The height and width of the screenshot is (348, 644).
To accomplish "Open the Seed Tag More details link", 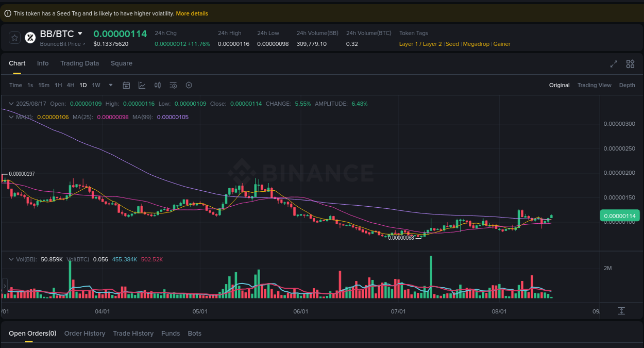I will click(192, 13).
